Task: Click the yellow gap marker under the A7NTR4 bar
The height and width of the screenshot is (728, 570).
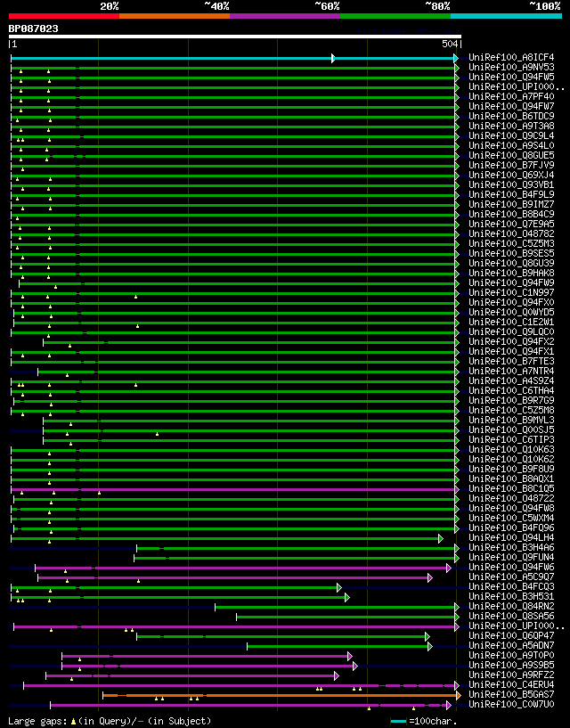Action: pos(68,375)
